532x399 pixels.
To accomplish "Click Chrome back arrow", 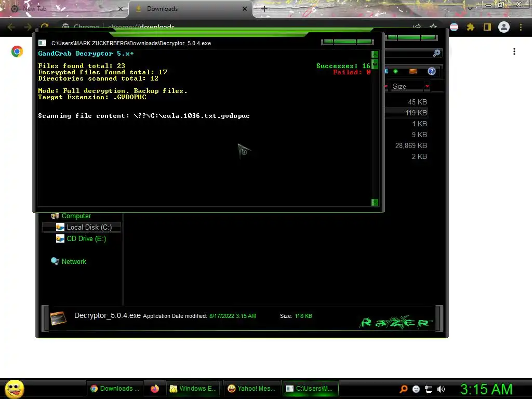I will coord(11,27).
